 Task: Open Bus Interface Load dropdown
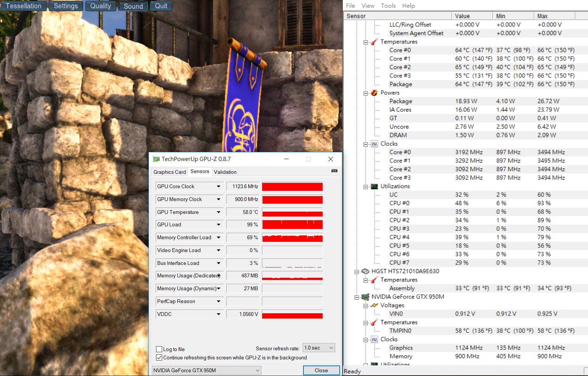[218, 263]
